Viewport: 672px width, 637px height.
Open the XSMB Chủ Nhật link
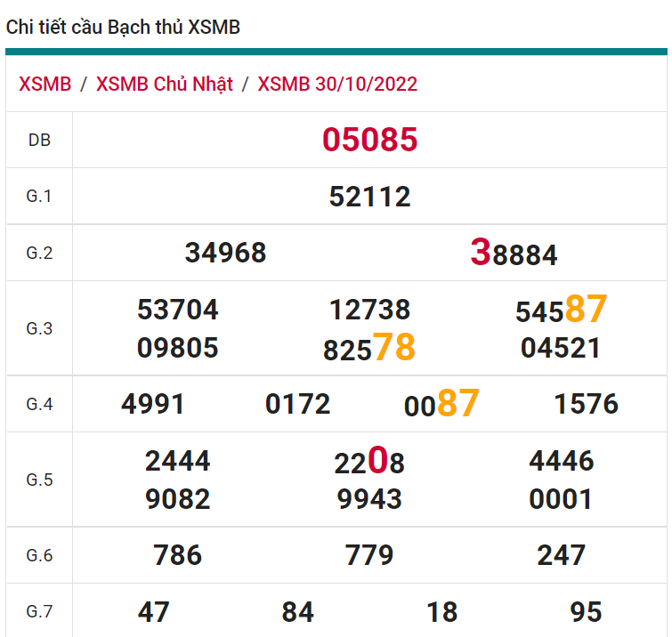click(165, 85)
